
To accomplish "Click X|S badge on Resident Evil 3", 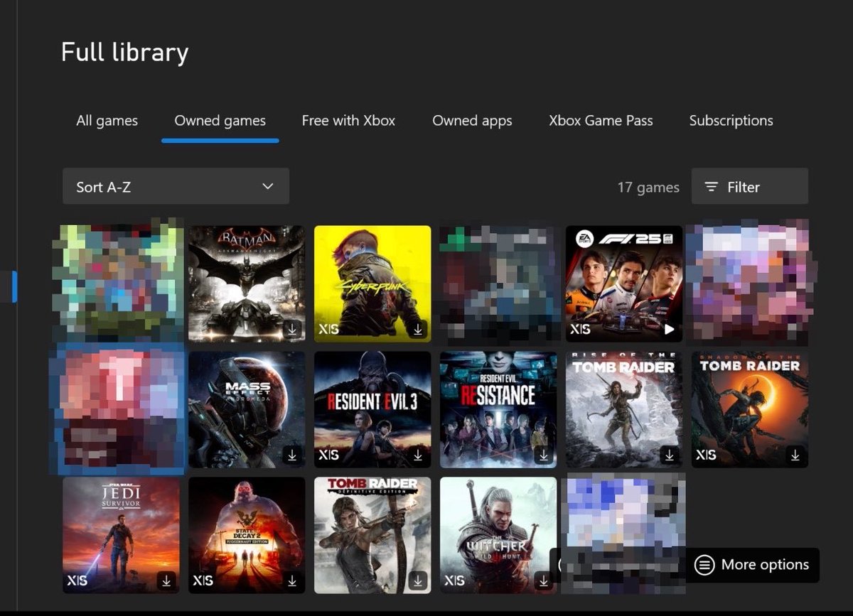I will click(x=329, y=455).
